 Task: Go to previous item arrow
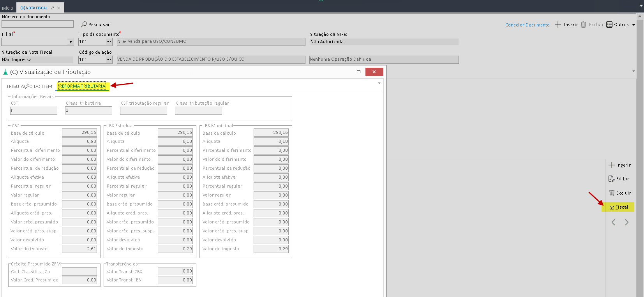pos(613,222)
